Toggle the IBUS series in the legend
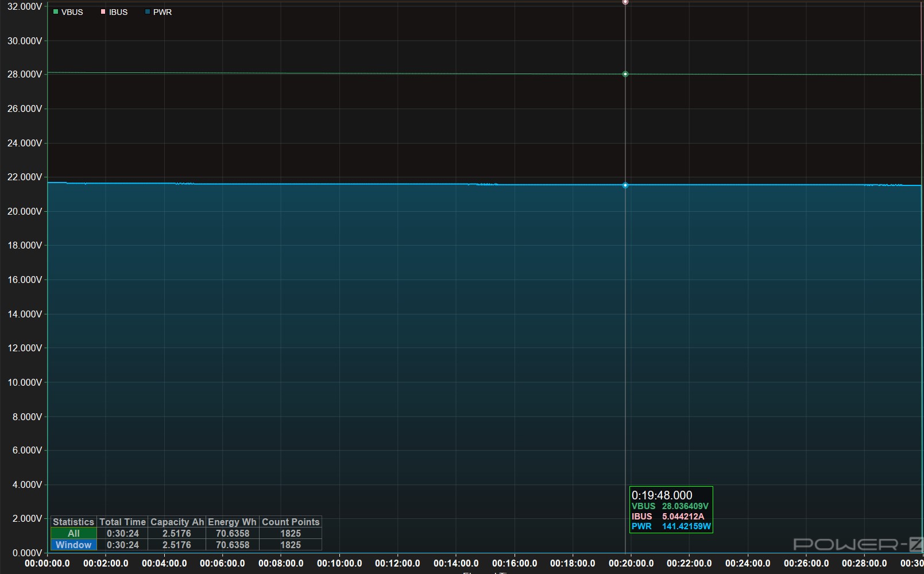924x574 pixels. 114,12
